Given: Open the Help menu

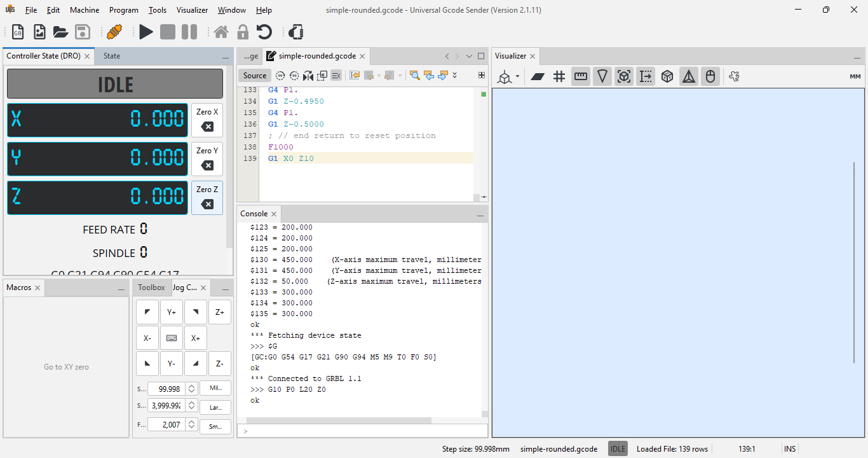Looking at the screenshot, I should point(264,10).
